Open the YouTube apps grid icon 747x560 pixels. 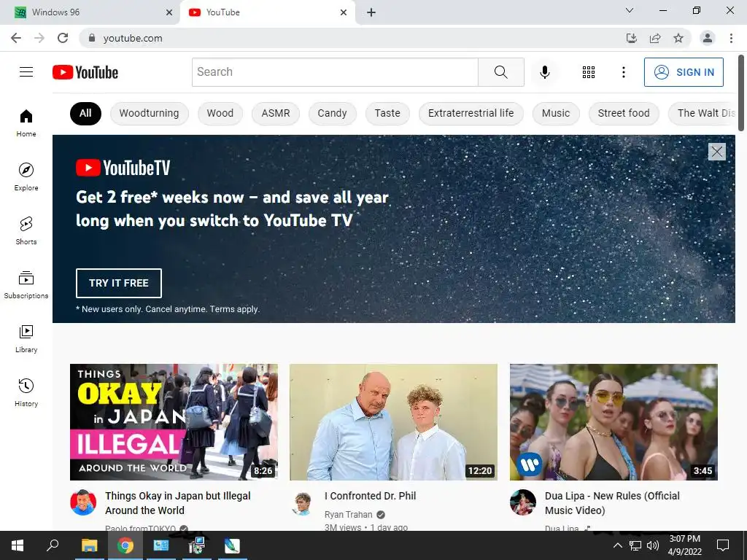coord(589,72)
